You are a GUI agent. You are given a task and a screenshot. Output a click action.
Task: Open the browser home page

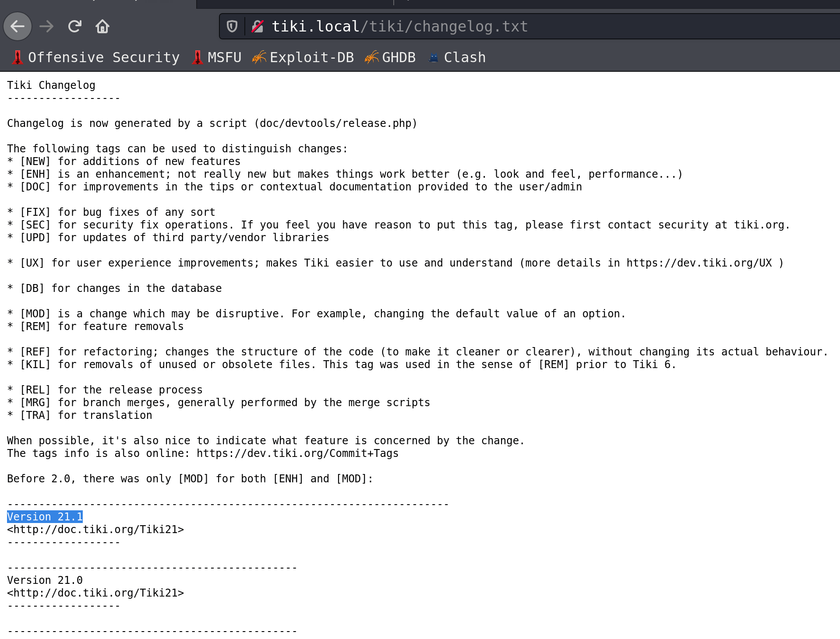coord(102,27)
